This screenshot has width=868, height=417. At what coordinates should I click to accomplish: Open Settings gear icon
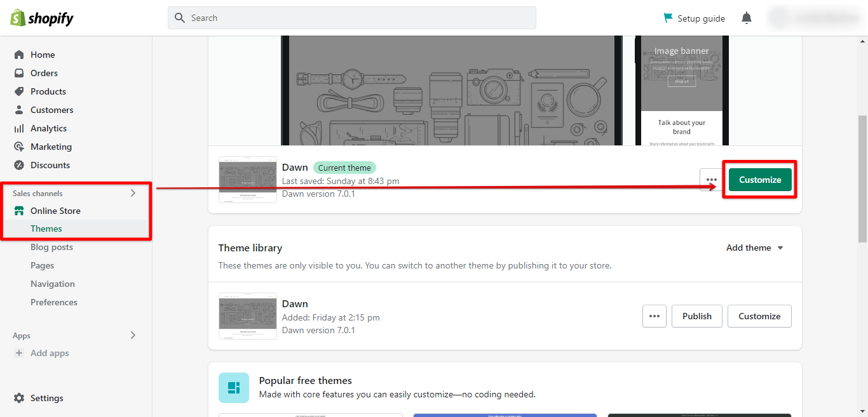click(x=19, y=398)
